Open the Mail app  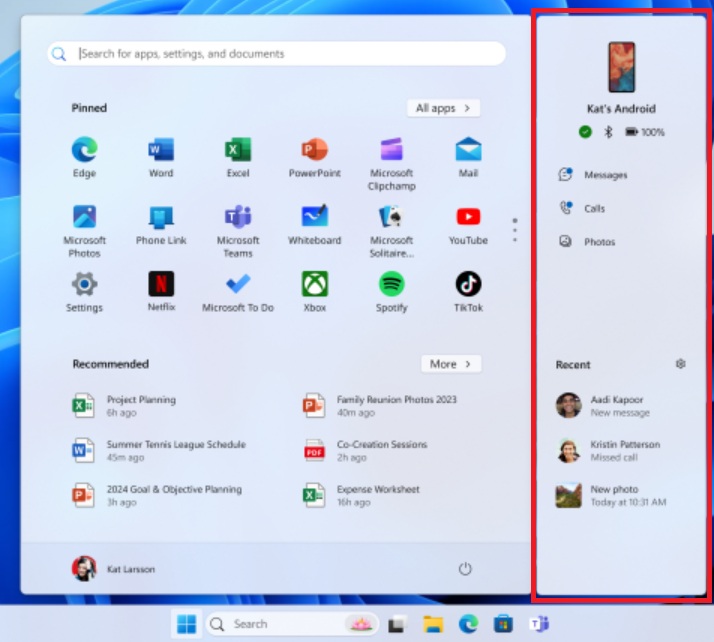pyautogui.click(x=468, y=157)
